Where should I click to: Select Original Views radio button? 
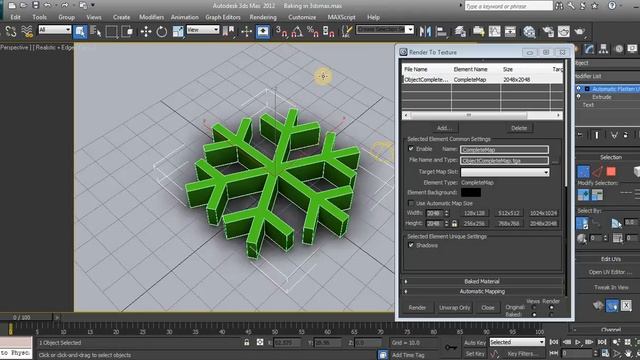pos(534,307)
